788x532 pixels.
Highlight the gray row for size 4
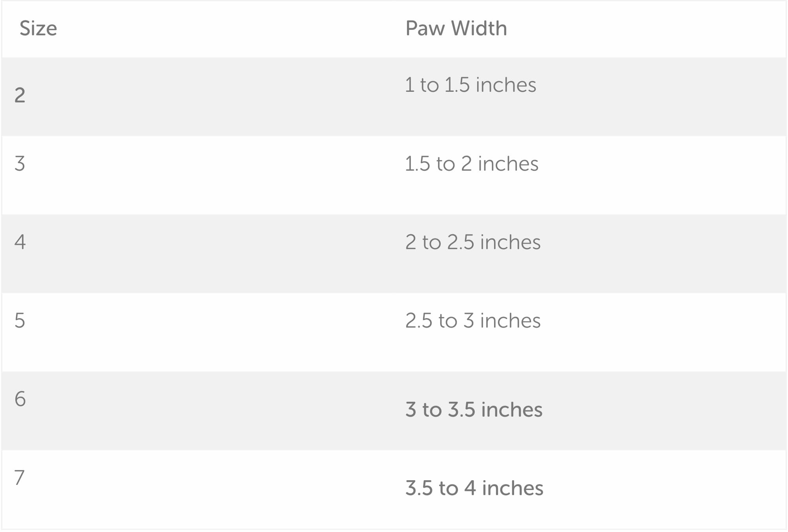[x=235, y=254]
